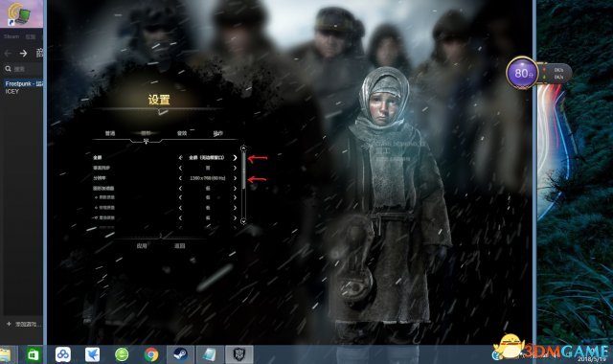Click the add game link in Steam
This screenshot has height=364, width=613.
pos(28,324)
